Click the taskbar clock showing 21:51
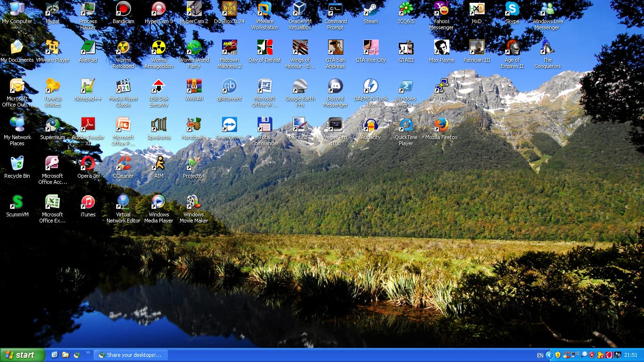The width and height of the screenshot is (644, 362). pos(631,355)
